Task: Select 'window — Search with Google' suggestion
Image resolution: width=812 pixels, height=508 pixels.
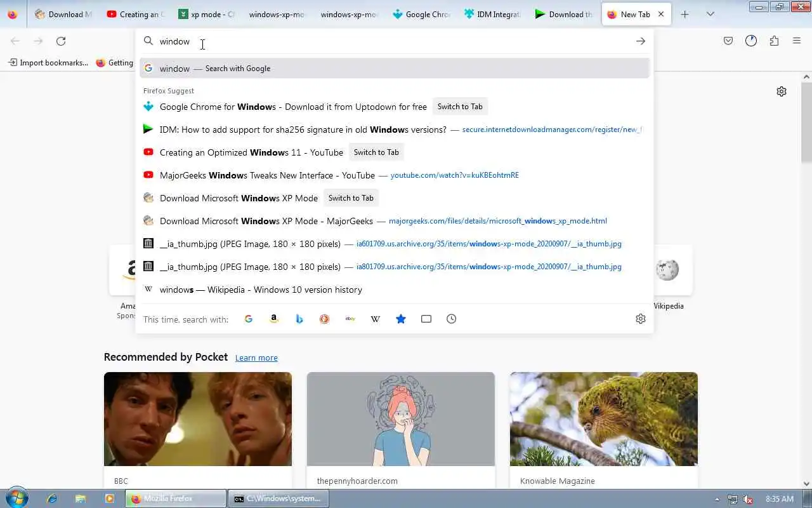Action: (x=395, y=69)
